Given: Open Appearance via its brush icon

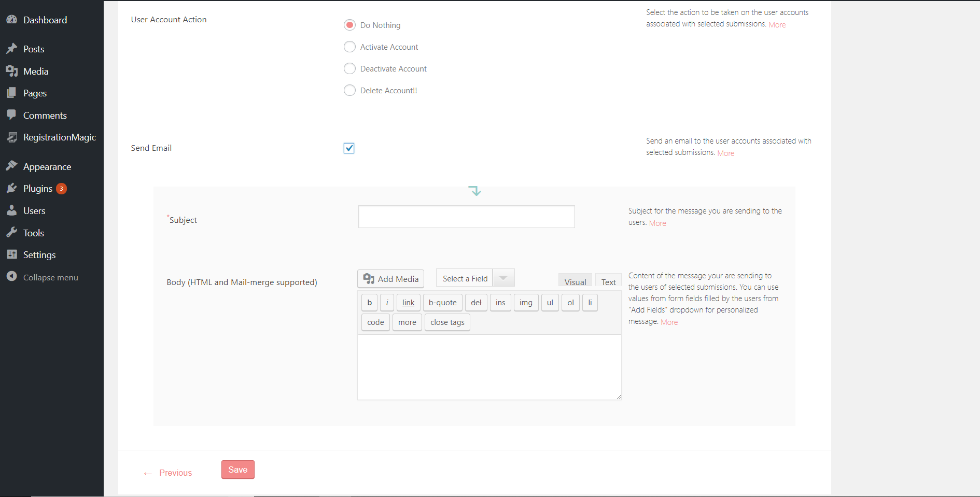Looking at the screenshot, I should click(11, 166).
